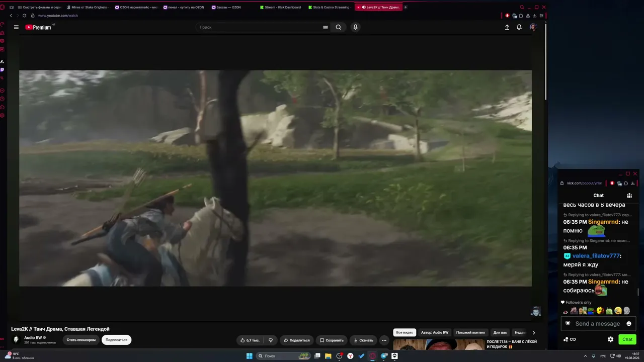Start voice search with microphone icon
The width and height of the screenshot is (644, 362).
(x=355, y=27)
